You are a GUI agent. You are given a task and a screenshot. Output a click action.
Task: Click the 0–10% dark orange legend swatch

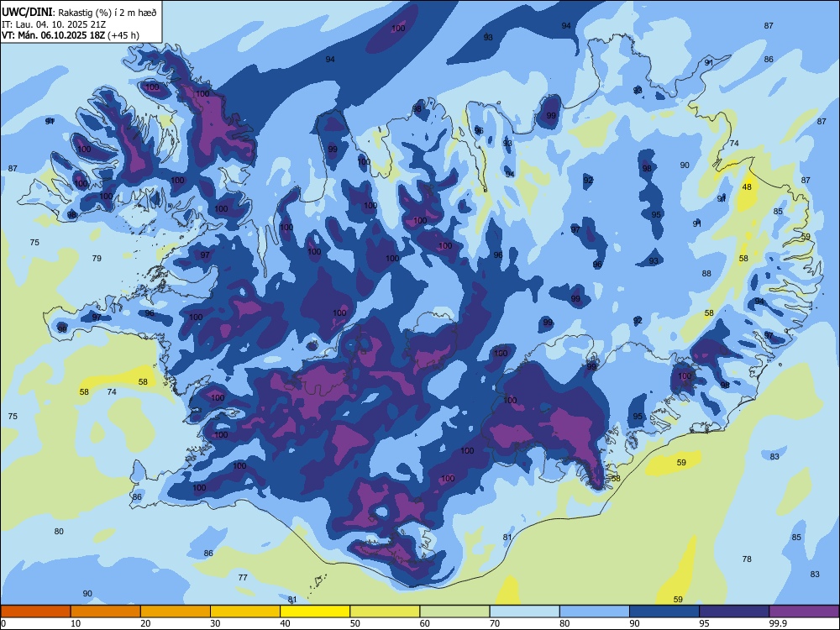click(35, 612)
